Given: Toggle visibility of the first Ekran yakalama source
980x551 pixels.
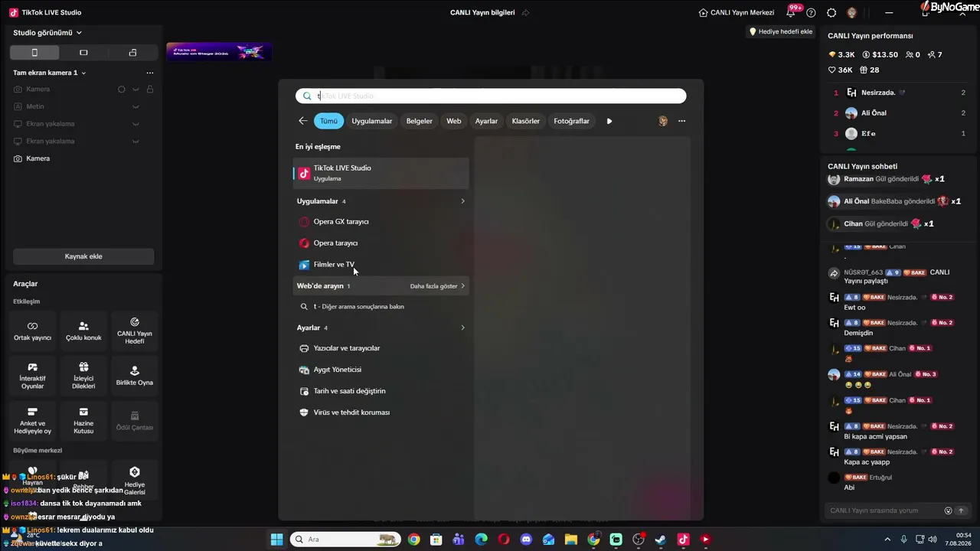Looking at the screenshot, I should pyautogui.click(x=136, y=124).
